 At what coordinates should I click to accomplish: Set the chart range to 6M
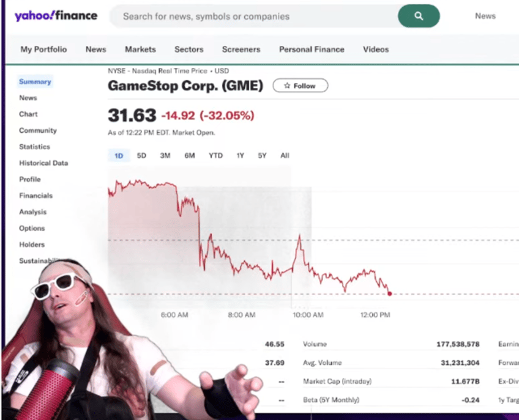(x=190, y=155)
